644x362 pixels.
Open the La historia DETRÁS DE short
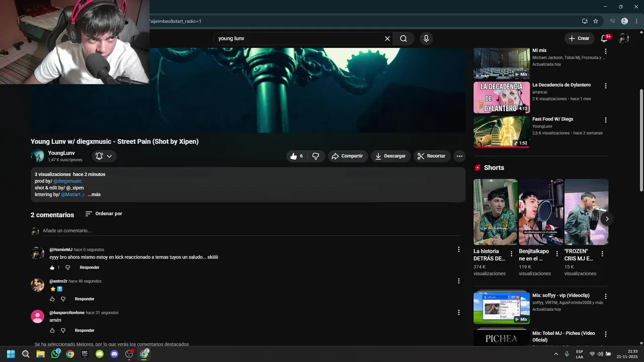[x=495, y=212]
